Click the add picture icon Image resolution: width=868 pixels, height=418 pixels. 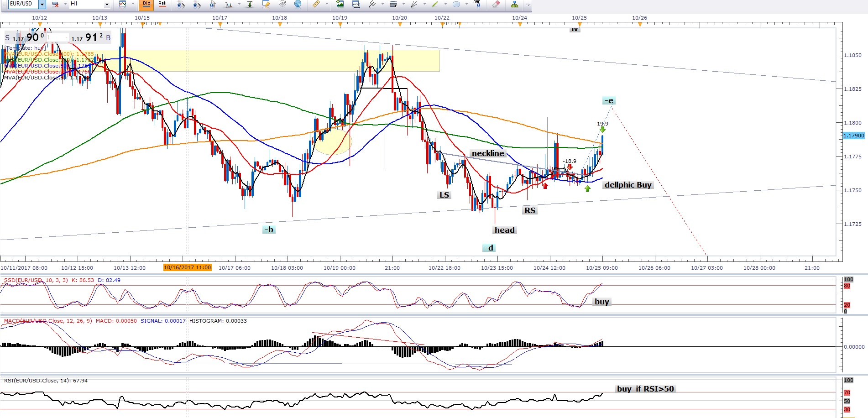point(340,4)
